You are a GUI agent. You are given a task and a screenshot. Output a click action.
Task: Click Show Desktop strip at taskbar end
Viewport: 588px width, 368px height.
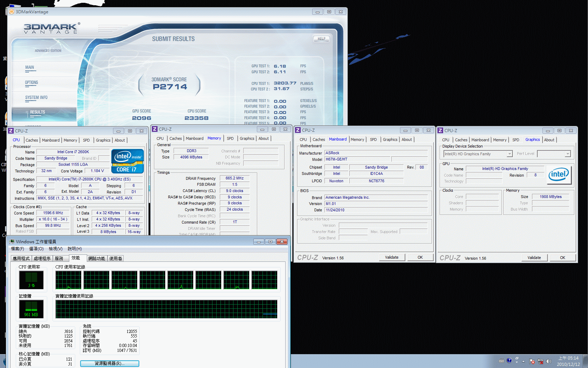click(x=585, y=361)
